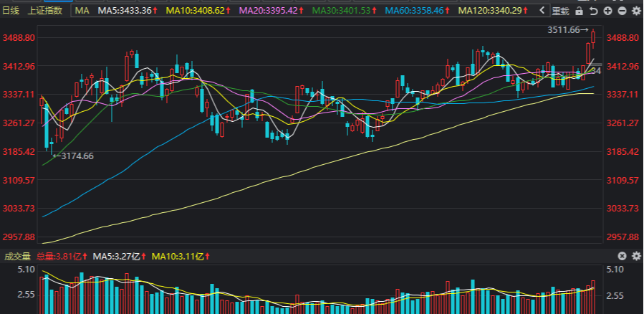Zoom in with the plus circle icon
This screenshot has width=644, height=314.
pyautogui.click(x=608, y=11)
